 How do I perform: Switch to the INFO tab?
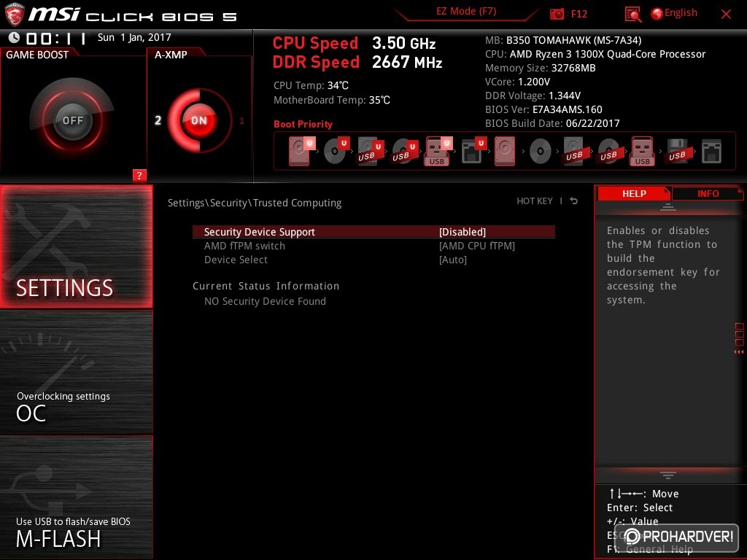pos(708,193)
